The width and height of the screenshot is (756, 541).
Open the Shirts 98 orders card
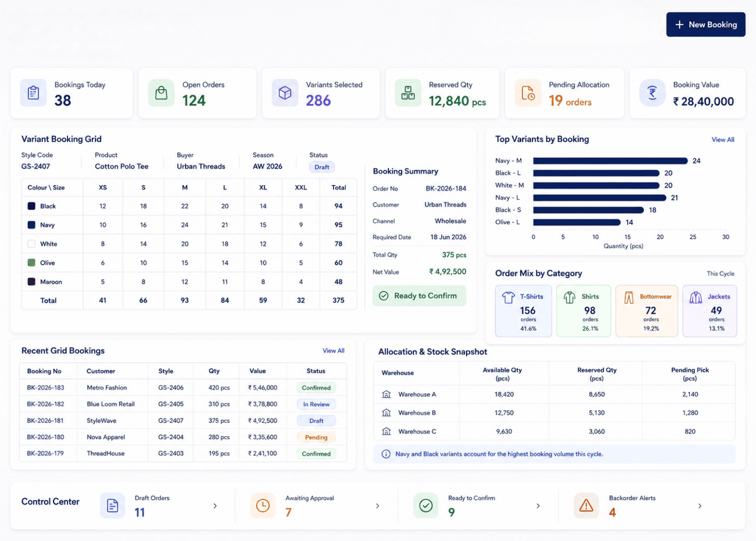[x=583, y=311]
